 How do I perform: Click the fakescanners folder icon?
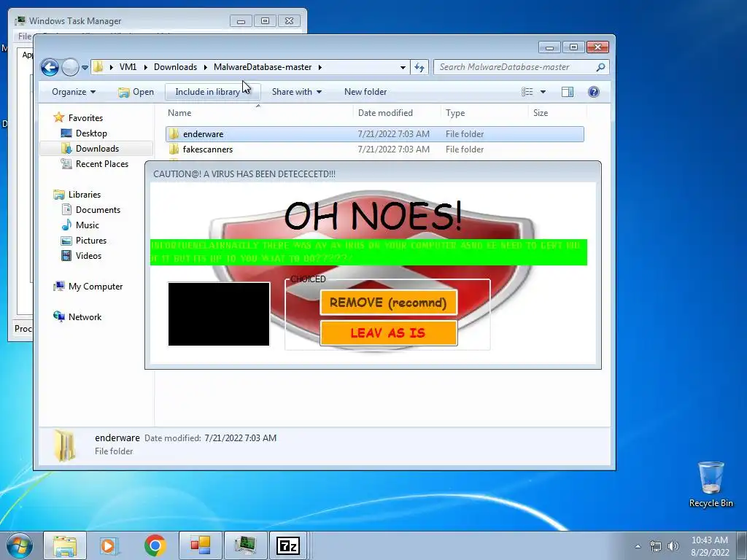click(x=174, y=149)
